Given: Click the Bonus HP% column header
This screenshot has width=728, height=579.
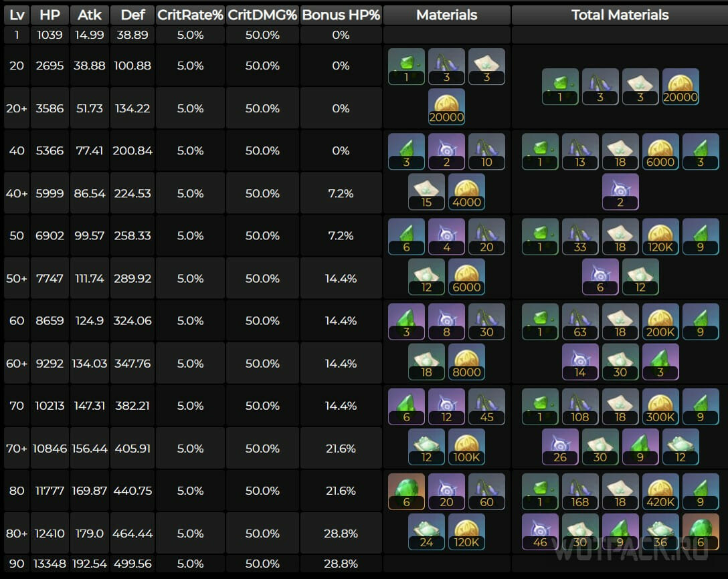Looking at the screenshot, I should (x=341, y=15).
